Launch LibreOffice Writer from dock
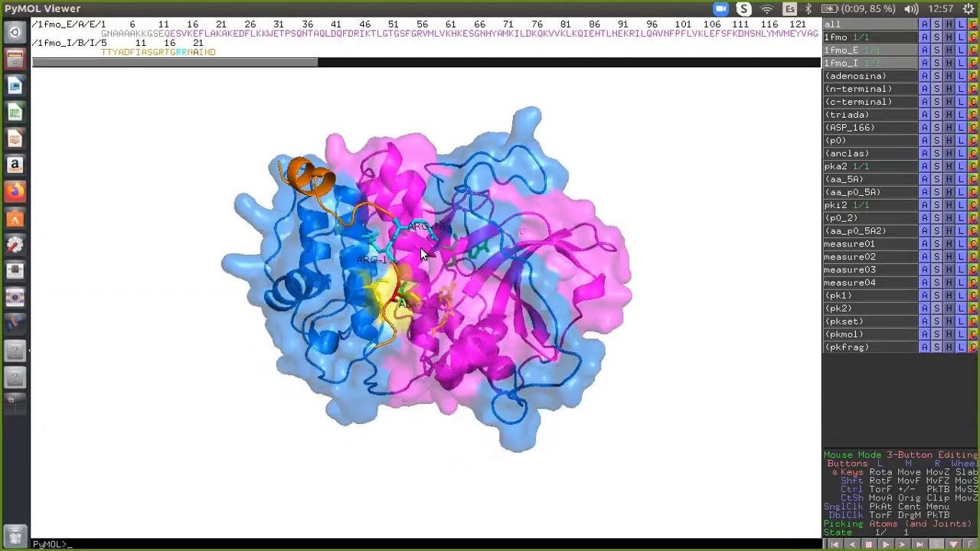 coord(15,86)
